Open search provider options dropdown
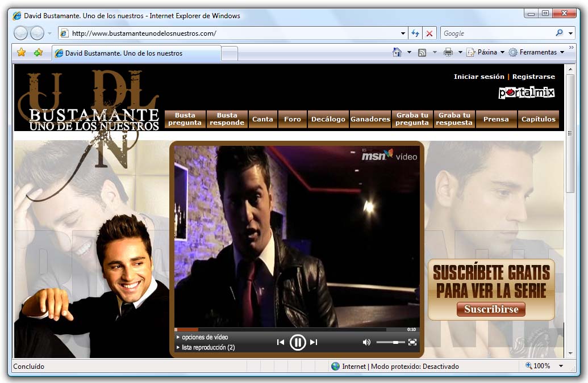The height and width of the screenshot is (383, 588). click(570, 33)
